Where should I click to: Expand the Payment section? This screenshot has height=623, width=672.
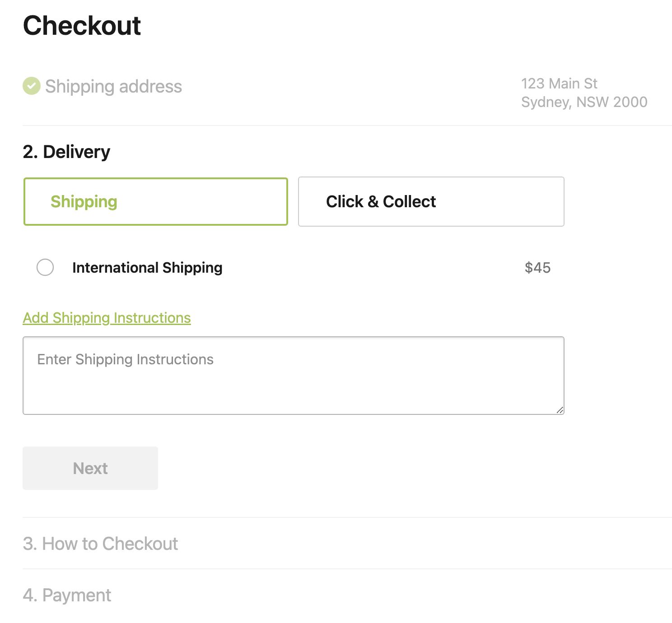pyautogui.click(x=66, y=595)
